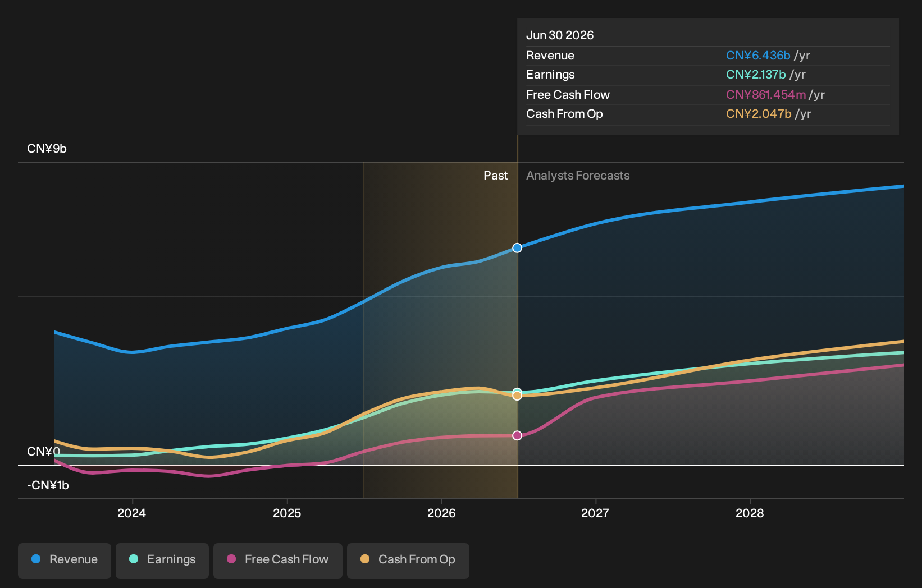Click the 2026 x-axis label
This screenshot has width=922, height=588.
tap(441, 513)
